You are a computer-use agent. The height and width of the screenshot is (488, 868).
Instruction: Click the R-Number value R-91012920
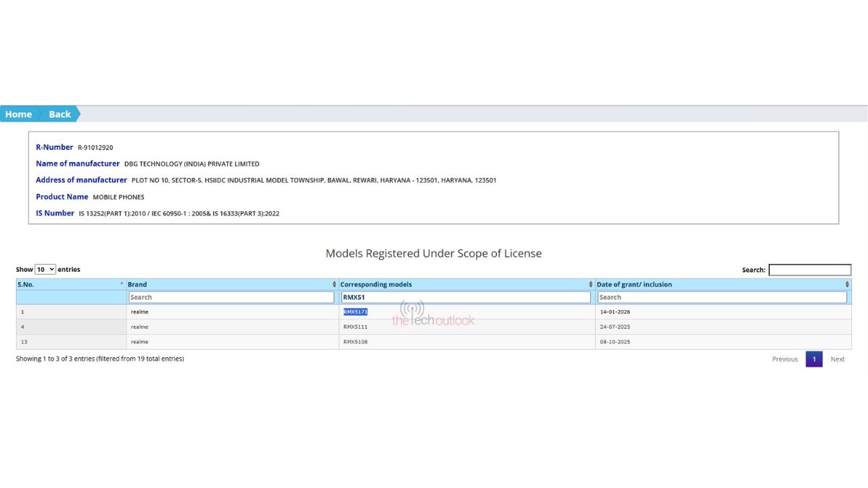point(95,147)
